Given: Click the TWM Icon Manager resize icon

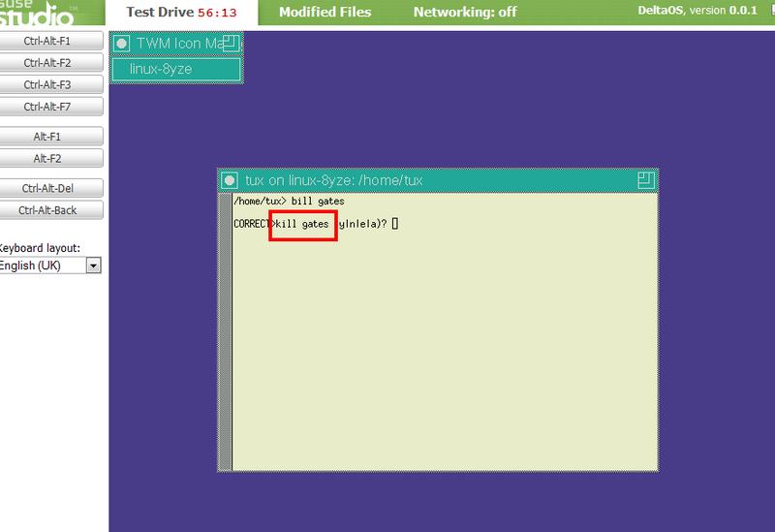Looking at the screenshot, I should click(x=231, y=43).
